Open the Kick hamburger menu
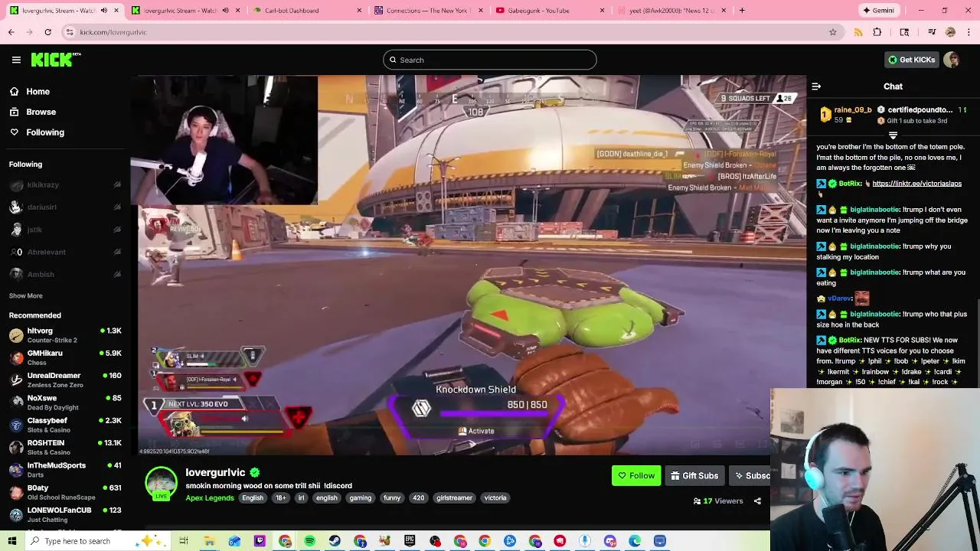980x551 pixels. (16, 60)
